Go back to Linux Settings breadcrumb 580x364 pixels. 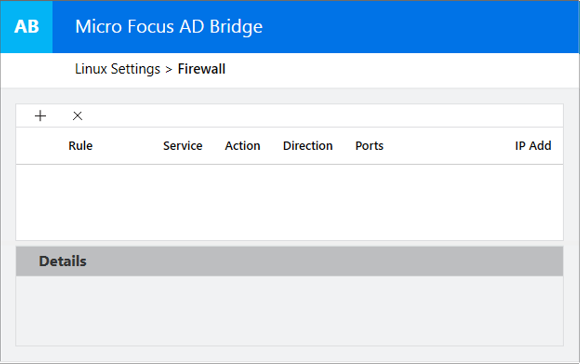pyautogui.click(x=118, y=69)
